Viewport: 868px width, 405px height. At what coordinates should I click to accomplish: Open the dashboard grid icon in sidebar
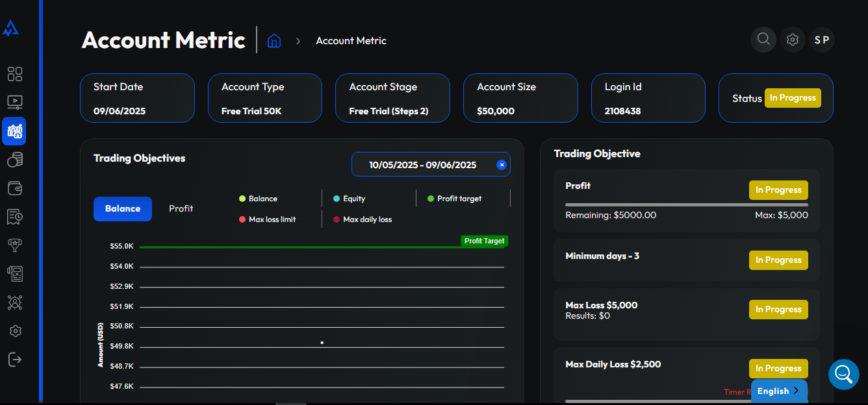click(x=15, y=74)
